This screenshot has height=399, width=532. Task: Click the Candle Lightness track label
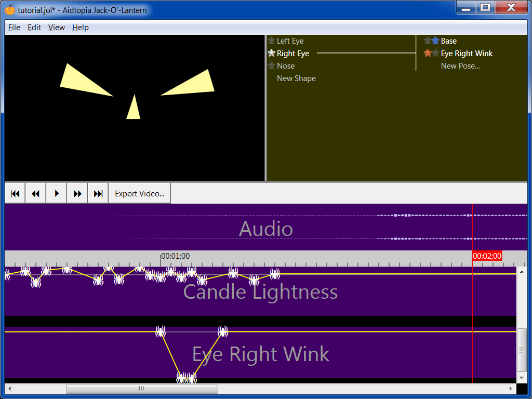coord(260,291)
